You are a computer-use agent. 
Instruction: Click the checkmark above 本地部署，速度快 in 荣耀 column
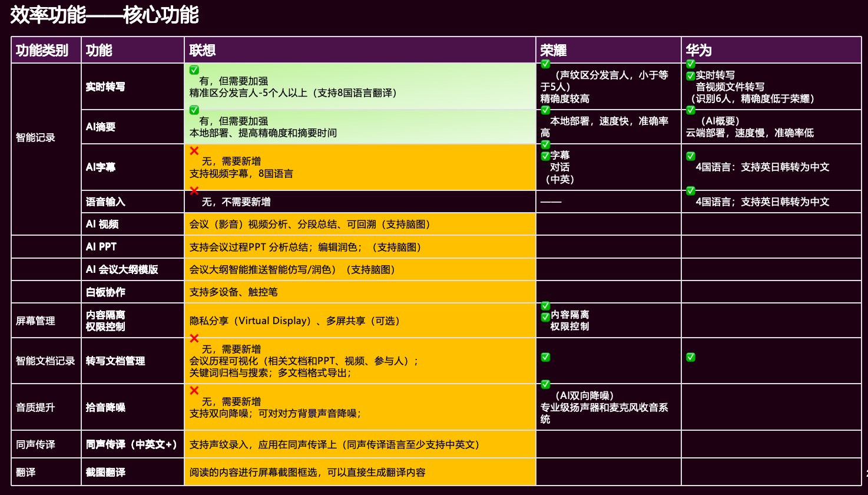[545, 110]
